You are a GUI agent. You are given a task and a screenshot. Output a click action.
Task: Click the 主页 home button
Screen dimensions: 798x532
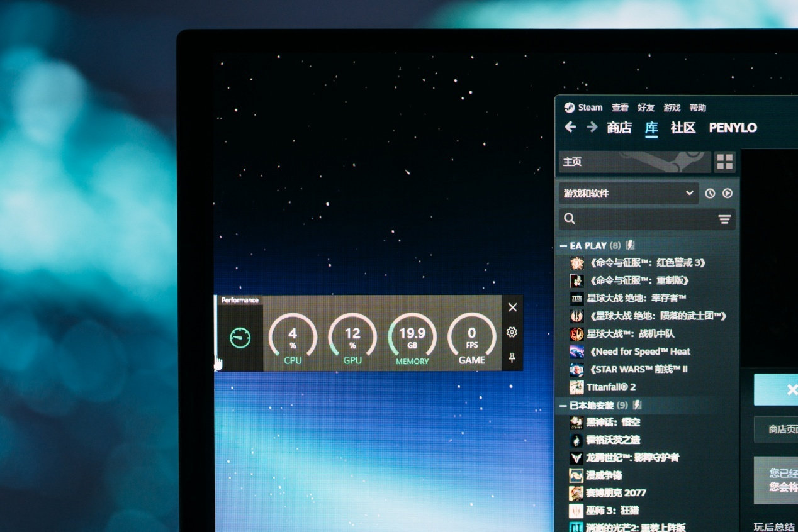[635, 162]
